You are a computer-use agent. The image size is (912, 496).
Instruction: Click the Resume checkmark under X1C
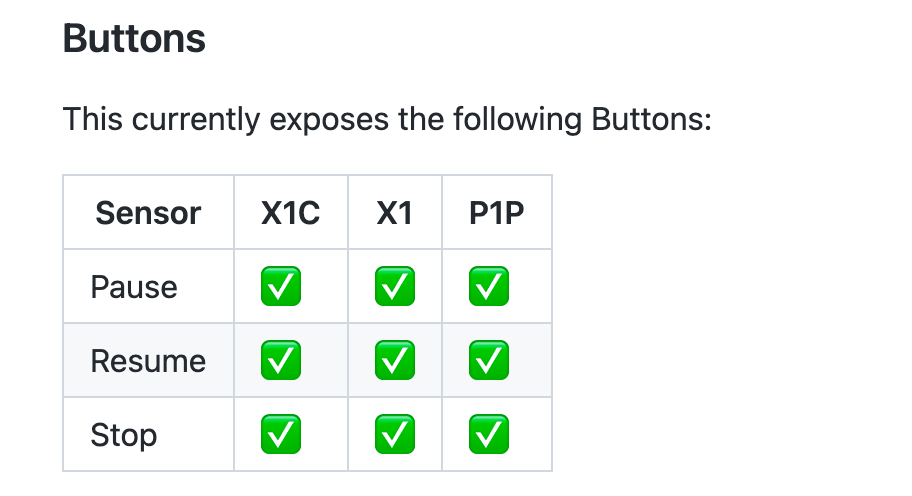point(281,361)
